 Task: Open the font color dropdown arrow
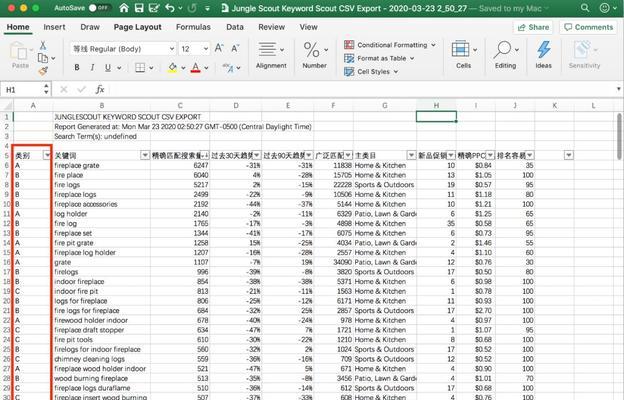207,68
